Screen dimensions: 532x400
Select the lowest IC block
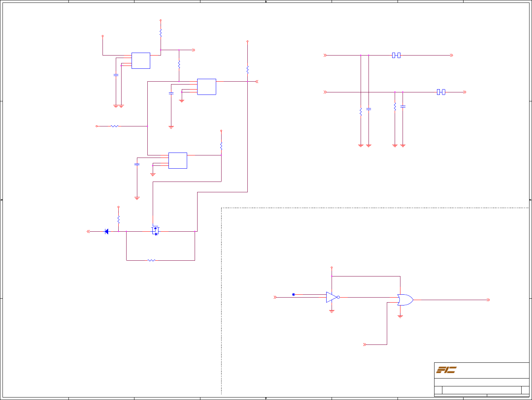(x=178, y=160)
